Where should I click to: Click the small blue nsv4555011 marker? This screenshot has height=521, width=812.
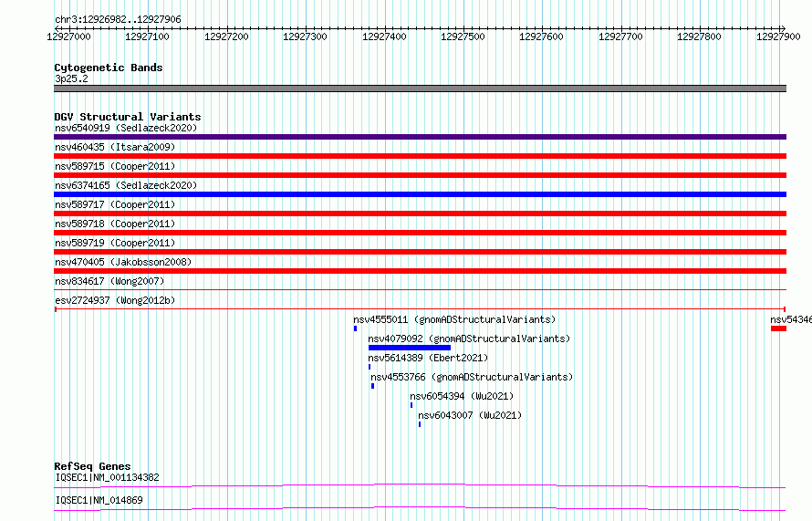[x=355, y=328]
